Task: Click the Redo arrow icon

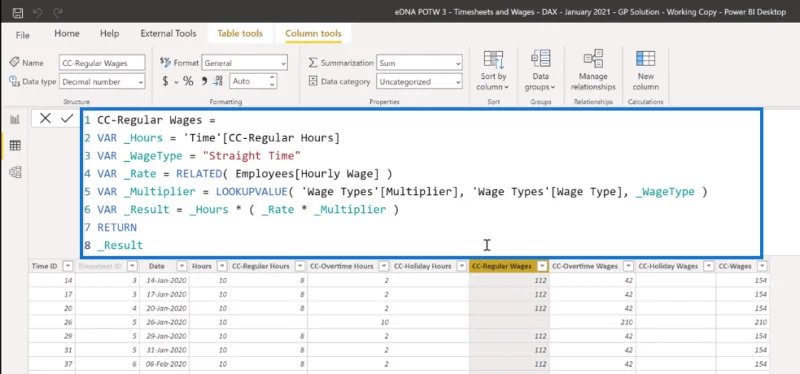Action: click(58, 12)
